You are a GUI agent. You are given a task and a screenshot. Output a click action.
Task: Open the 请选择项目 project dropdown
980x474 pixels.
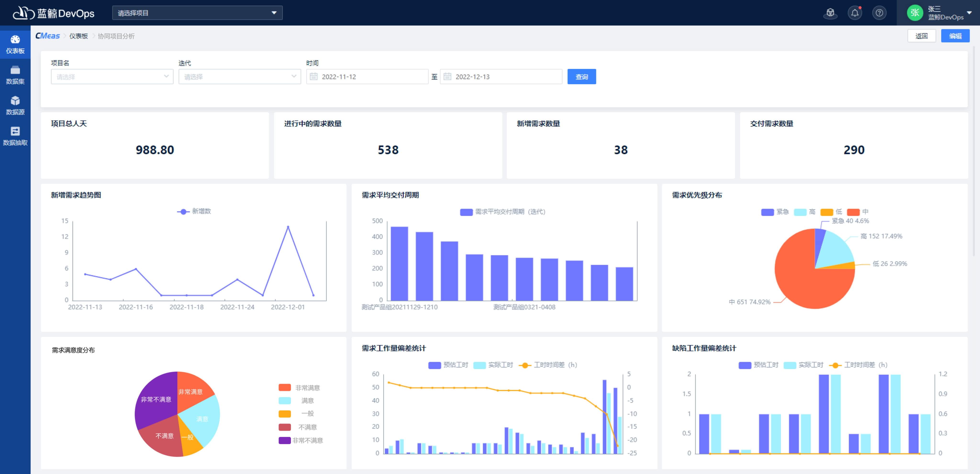[x=197, y=13]
